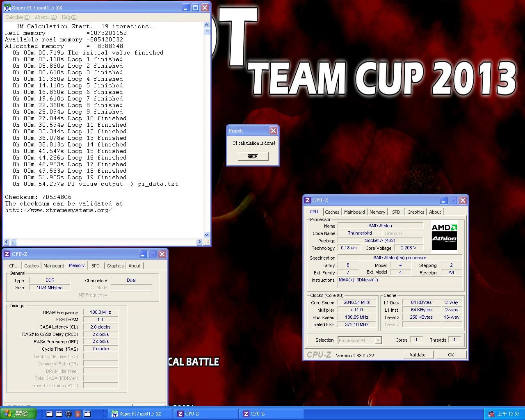Open the About menu in Super PI
The image size is (525, 420).
point(46,17)
